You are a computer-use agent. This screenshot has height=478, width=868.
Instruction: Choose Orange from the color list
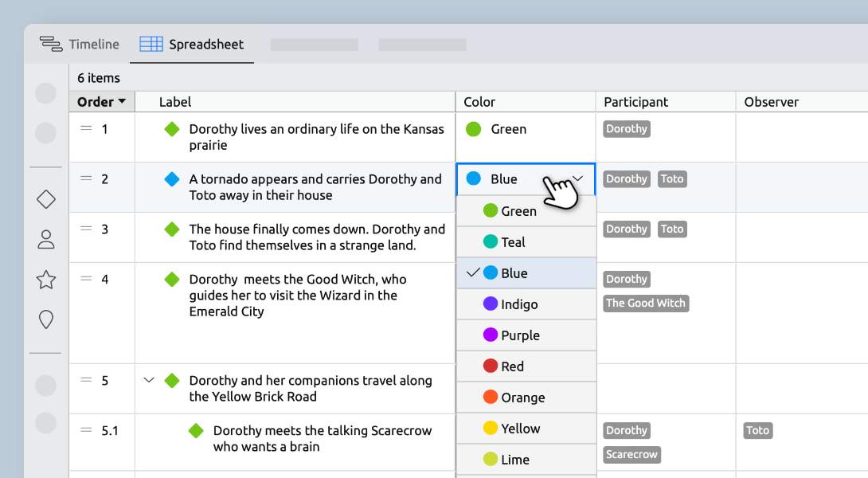526,397
